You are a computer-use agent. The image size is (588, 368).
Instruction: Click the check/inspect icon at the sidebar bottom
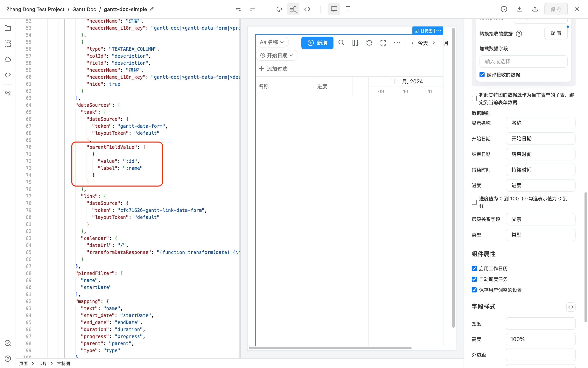point(8,343)
